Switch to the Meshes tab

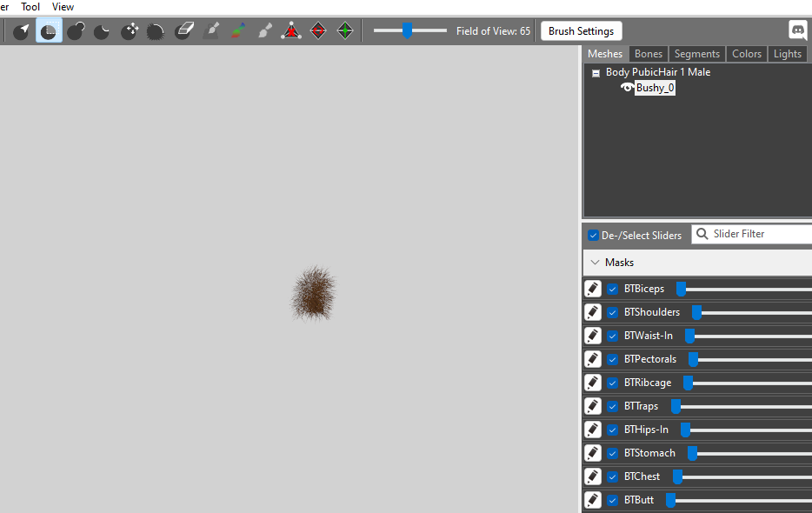[605, 54]
